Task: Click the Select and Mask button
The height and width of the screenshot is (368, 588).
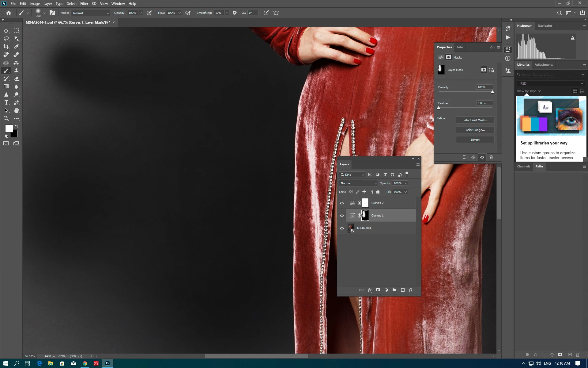Action: pyautogui.click(x=475, y=120)
